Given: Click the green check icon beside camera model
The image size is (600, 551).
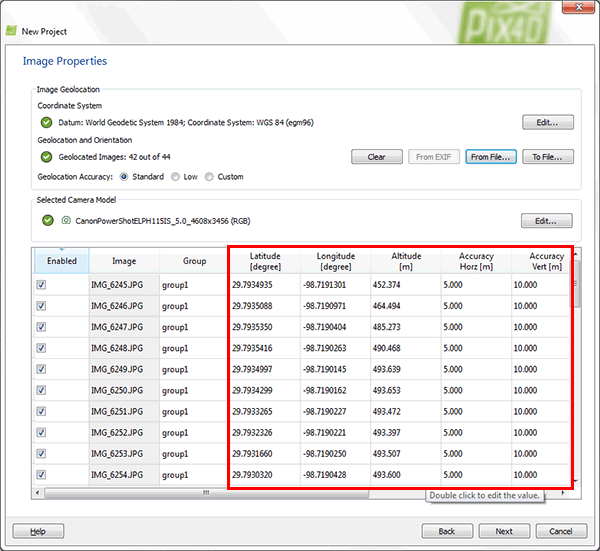Looking at the screenshot, I should (46, 221).
